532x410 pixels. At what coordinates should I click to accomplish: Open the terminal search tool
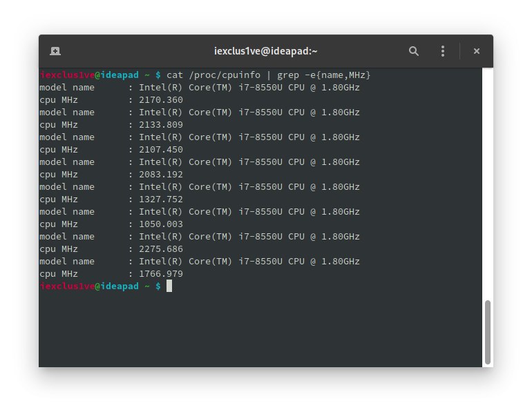[414, 51]
